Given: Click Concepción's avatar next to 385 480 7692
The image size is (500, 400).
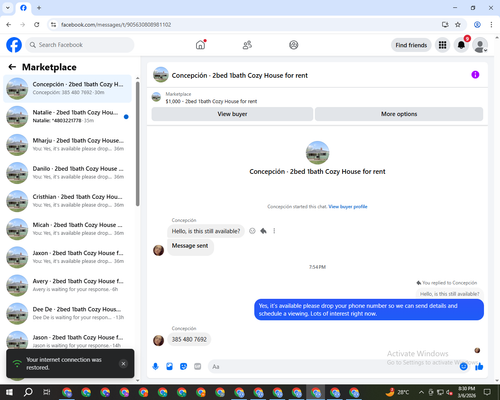Looking at the screenshot, I should point(158,340).
